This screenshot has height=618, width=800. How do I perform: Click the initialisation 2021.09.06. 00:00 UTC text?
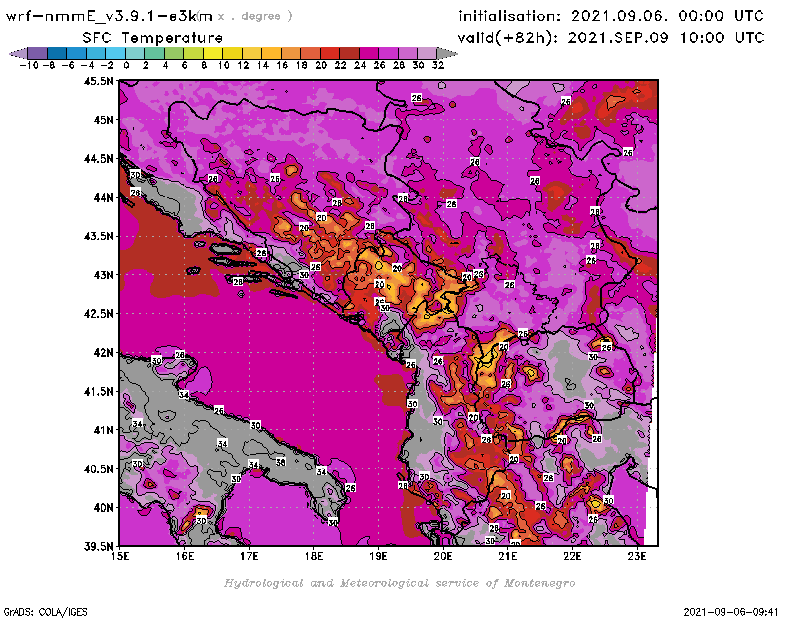(x=611, y=16)
